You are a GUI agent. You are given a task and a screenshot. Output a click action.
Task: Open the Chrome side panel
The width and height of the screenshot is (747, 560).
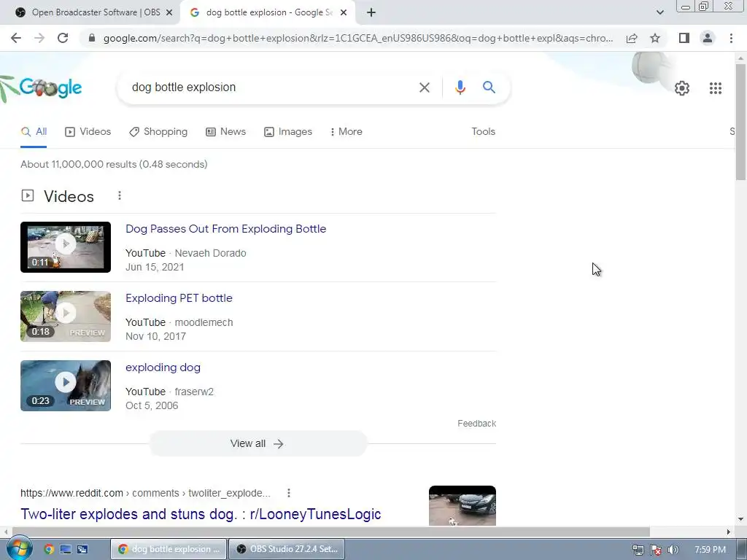click(684, 38)
